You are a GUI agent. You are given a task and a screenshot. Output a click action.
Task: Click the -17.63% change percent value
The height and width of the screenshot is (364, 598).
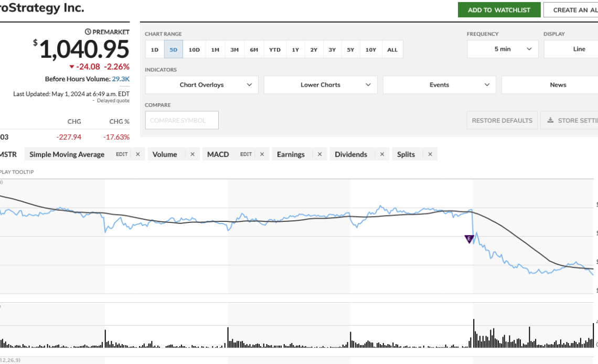116,137
